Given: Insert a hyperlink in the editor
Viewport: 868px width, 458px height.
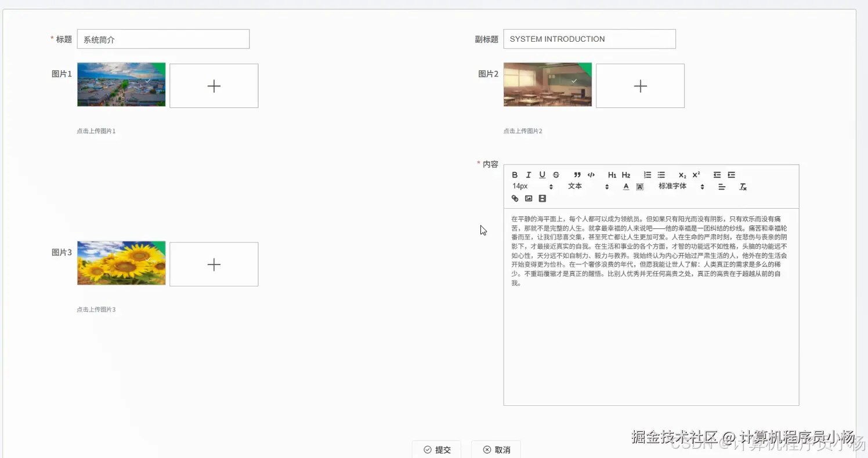Looking at the screenshot, I should (x=515, y=198).
